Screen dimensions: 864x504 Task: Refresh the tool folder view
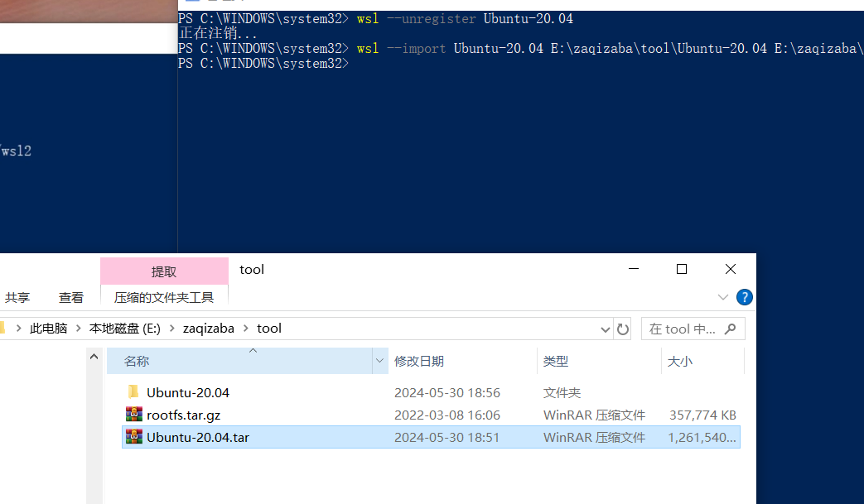tap(623, 329)
